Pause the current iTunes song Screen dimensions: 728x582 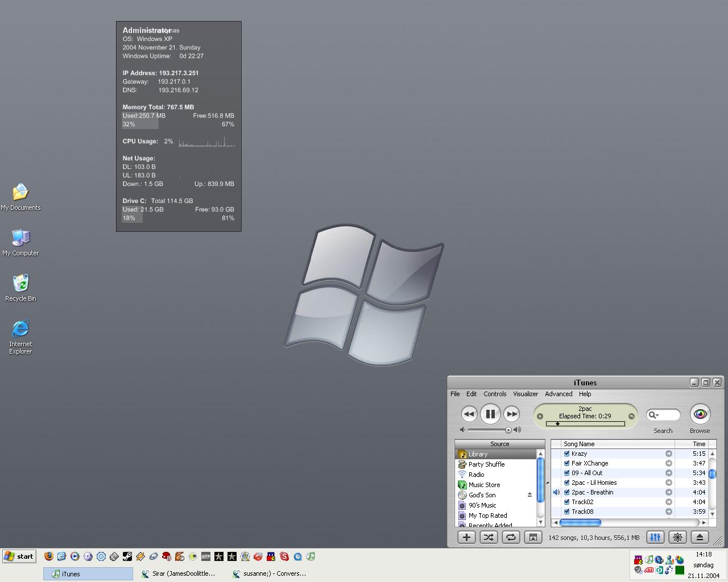490,414
